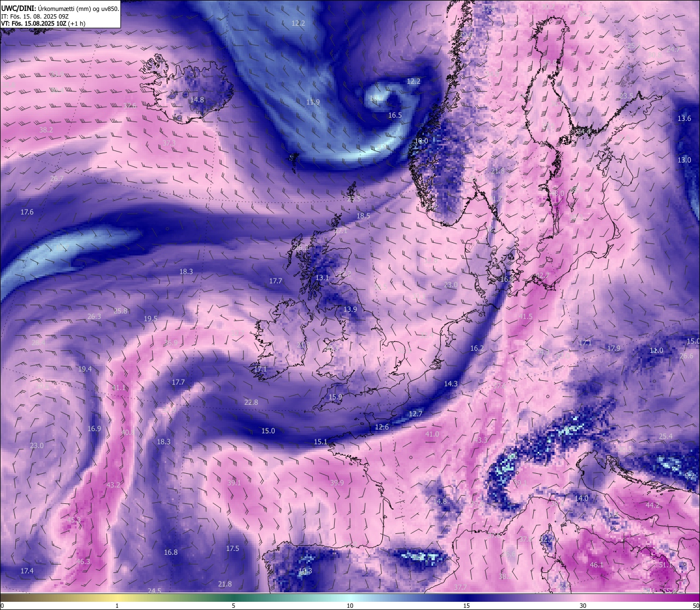Click the 13.1 value over Scotland

click(322, 278)
